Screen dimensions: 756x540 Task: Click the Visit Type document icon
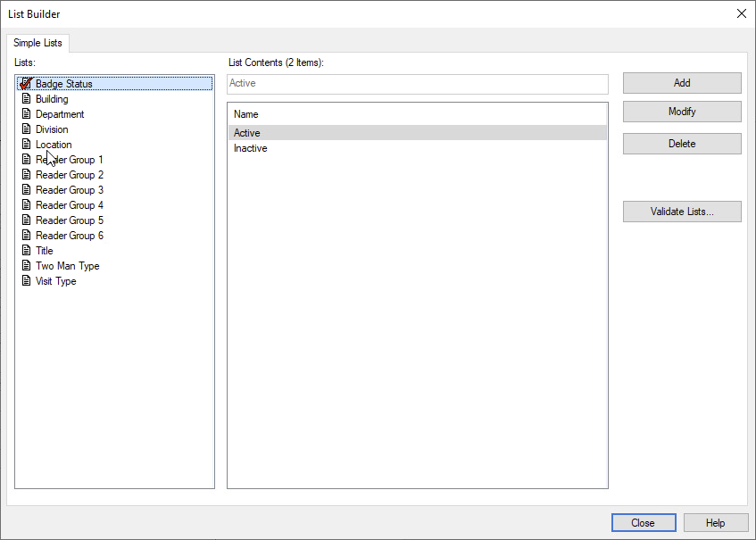click(x=26, y=281)
